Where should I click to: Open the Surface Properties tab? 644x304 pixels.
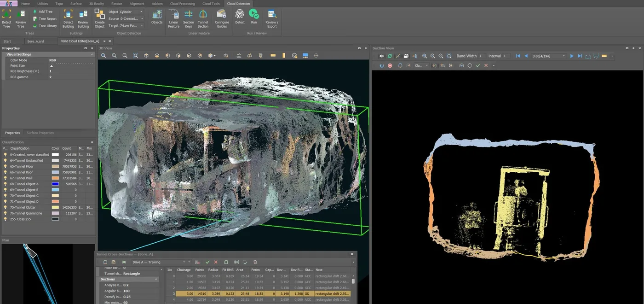tap(40, 133)
